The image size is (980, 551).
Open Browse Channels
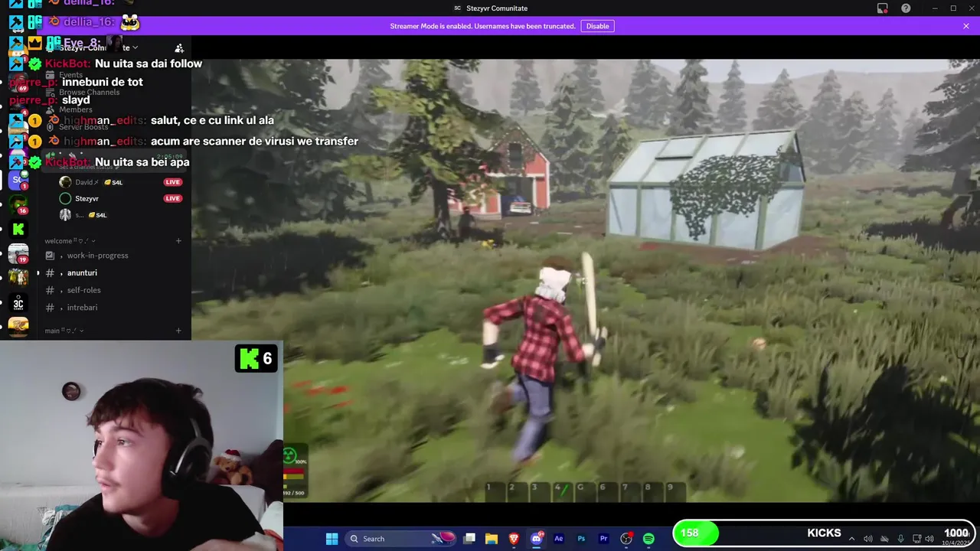tap(89, 92)
